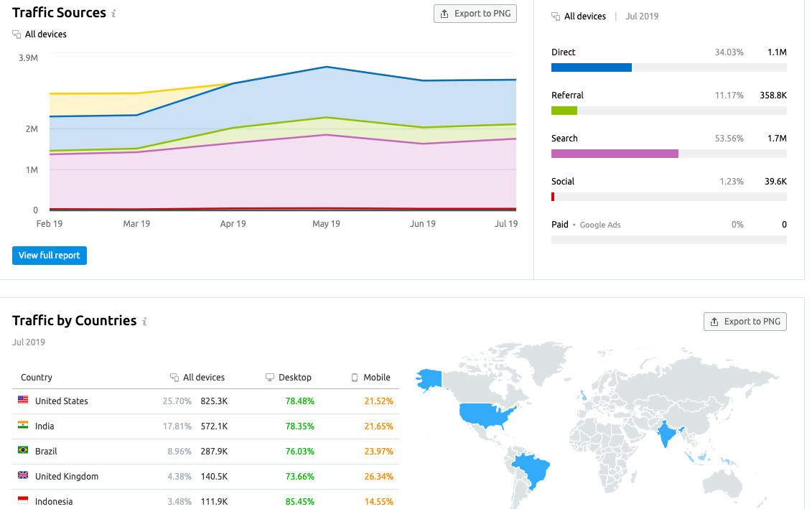Sort table by All devices column
The width and height of the screenshot is (812, 509).
[x=203, y=378]
